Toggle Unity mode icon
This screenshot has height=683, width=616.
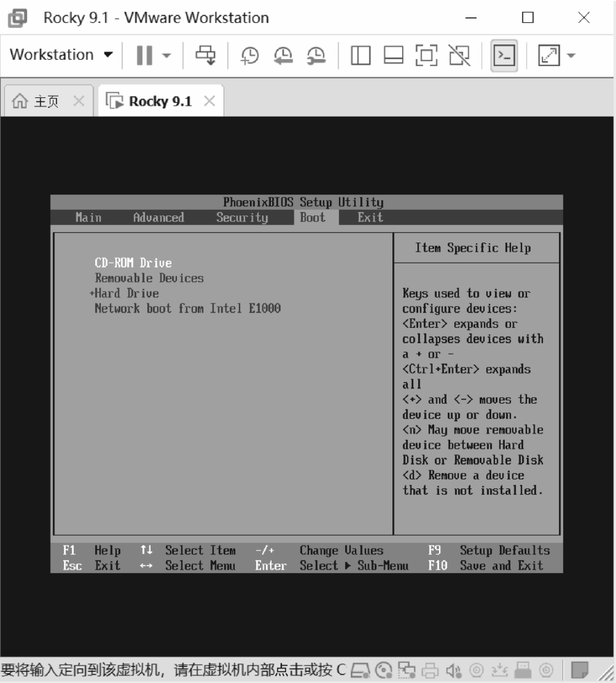pos(458,54)
